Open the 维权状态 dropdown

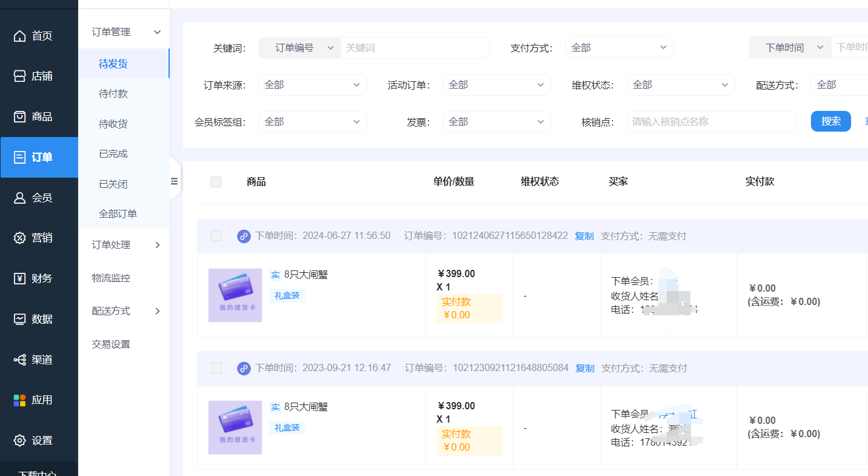coord(681,85)
